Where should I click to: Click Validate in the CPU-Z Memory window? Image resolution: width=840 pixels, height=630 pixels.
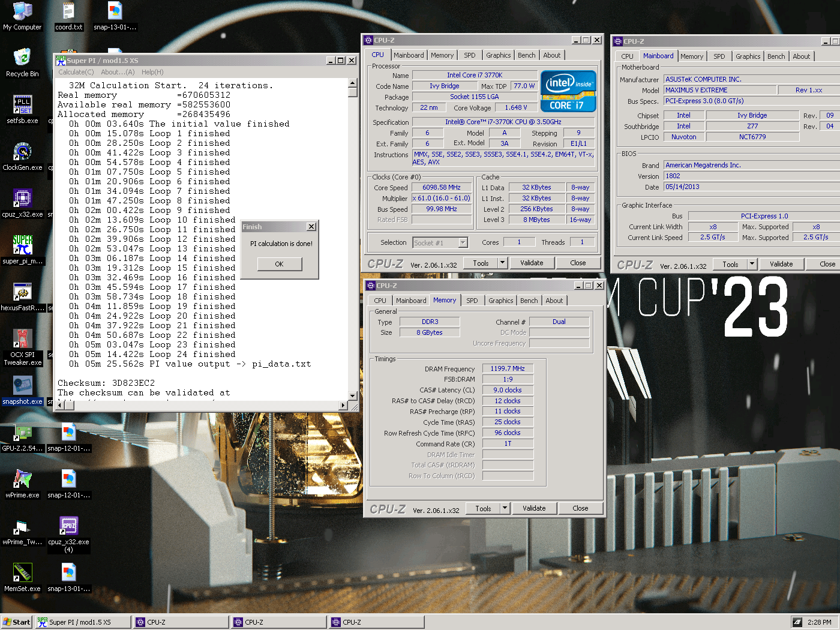coord(534,508)
